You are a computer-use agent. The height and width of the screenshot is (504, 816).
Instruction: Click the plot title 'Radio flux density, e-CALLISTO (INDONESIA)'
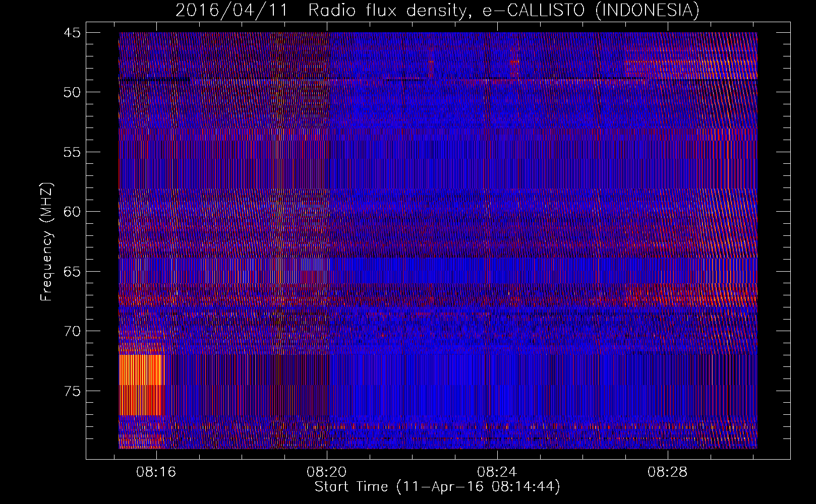[x=504, y=10]
